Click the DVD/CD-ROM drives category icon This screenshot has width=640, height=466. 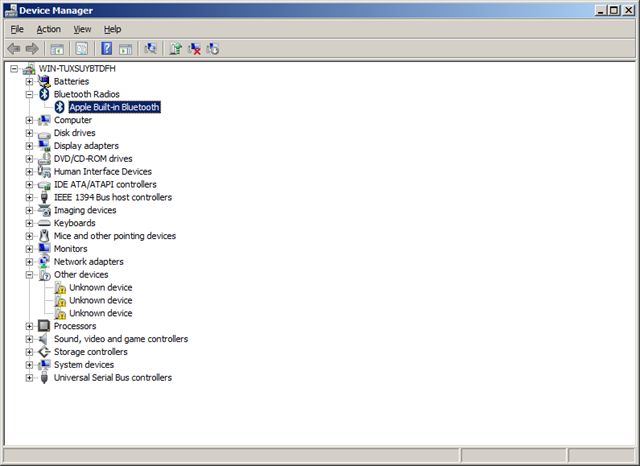pos(44,158)
